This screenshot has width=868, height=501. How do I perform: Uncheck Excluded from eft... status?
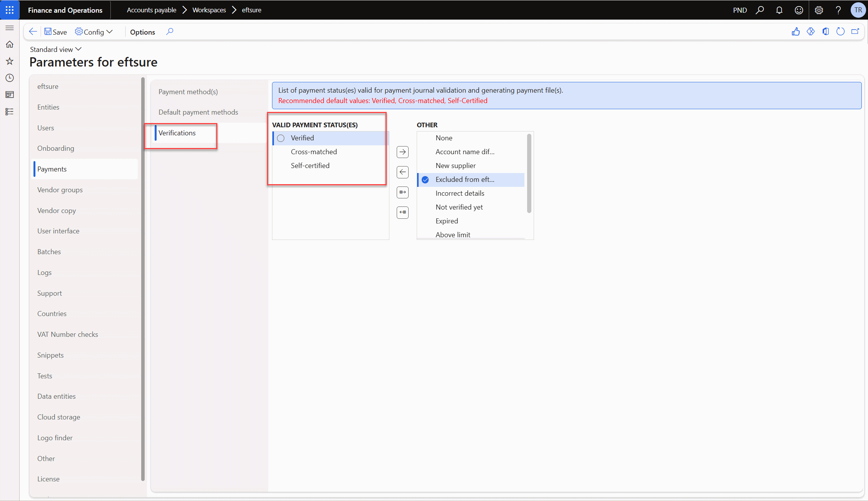pos(425,180)
